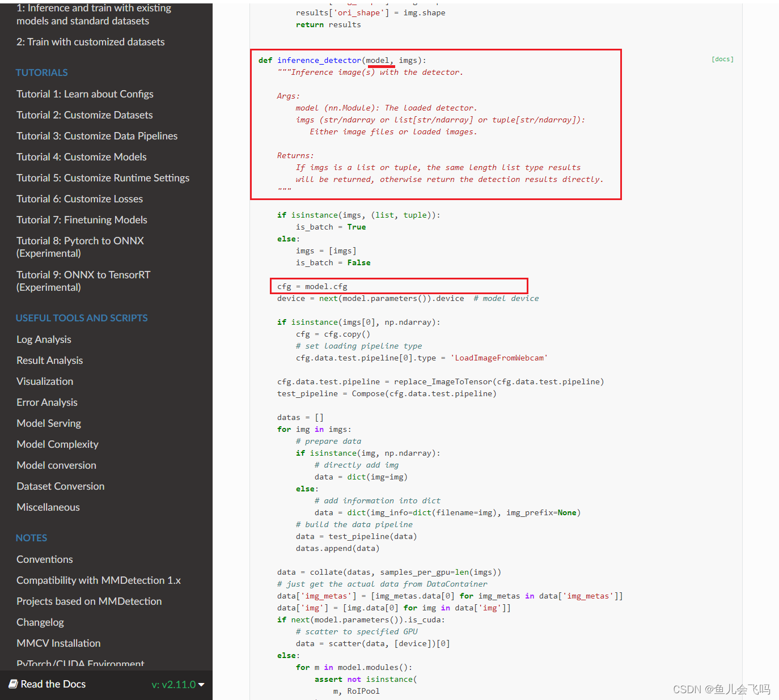Open Tutorial 1: Learn about Configs
This screenshot has height=700, width=779.
(x=84, y=94)
